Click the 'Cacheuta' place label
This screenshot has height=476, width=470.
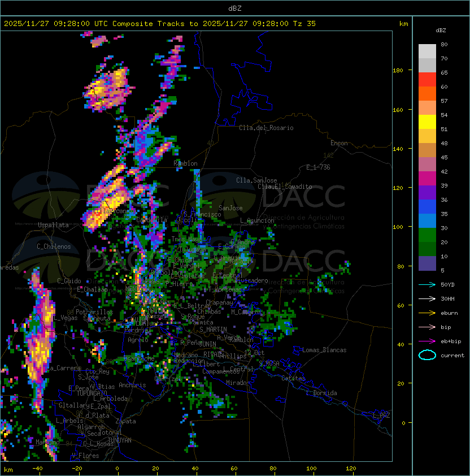coord(97,318)
